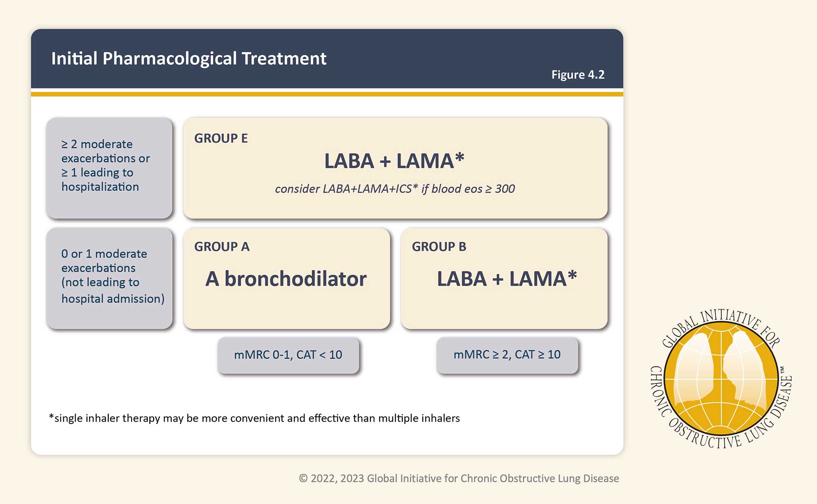Select the "mMRC ≥ 2, CAT ≥ 10" box
The image size is (817, 504).
click(507, 355)
